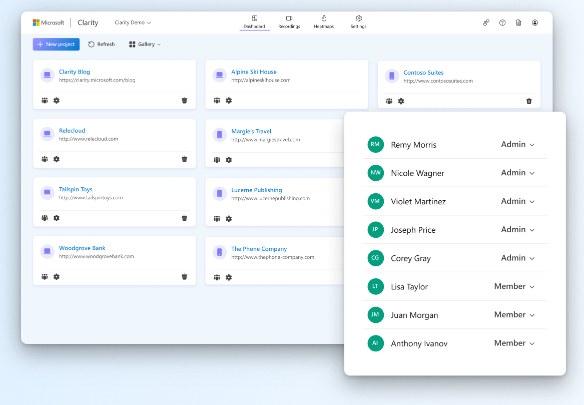The image size is (584, 405).
Task: Open settings gear on Relecloud card
Action: (56, 159)
